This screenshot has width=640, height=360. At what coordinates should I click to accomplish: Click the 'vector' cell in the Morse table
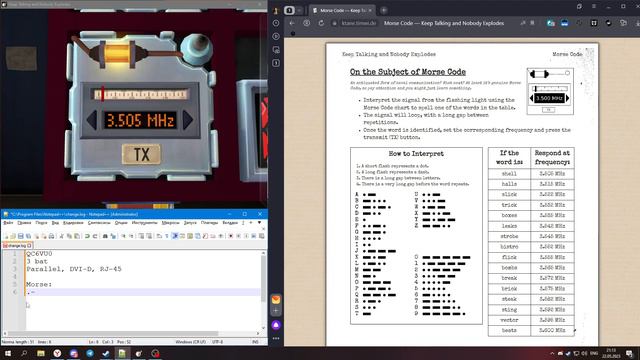(x=509, y=320)
